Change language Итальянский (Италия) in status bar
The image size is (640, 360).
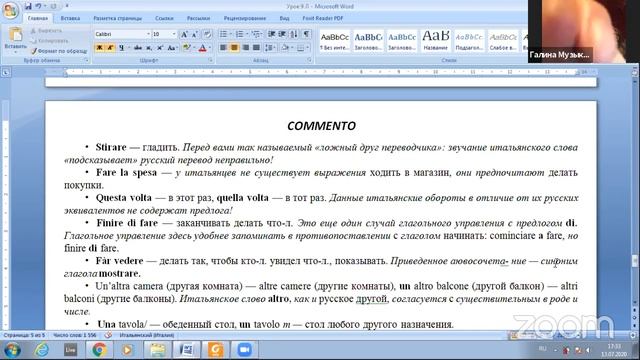click(x=147, y=335)
